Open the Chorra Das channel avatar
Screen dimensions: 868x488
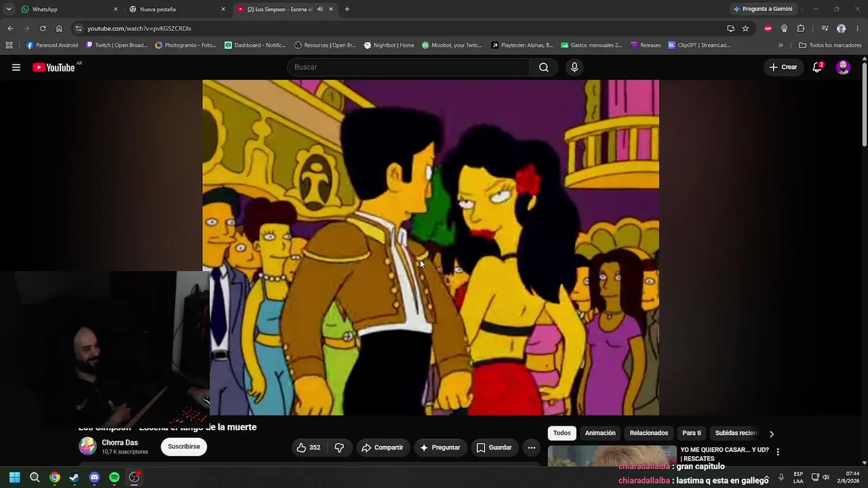click(x=87, y=446)
